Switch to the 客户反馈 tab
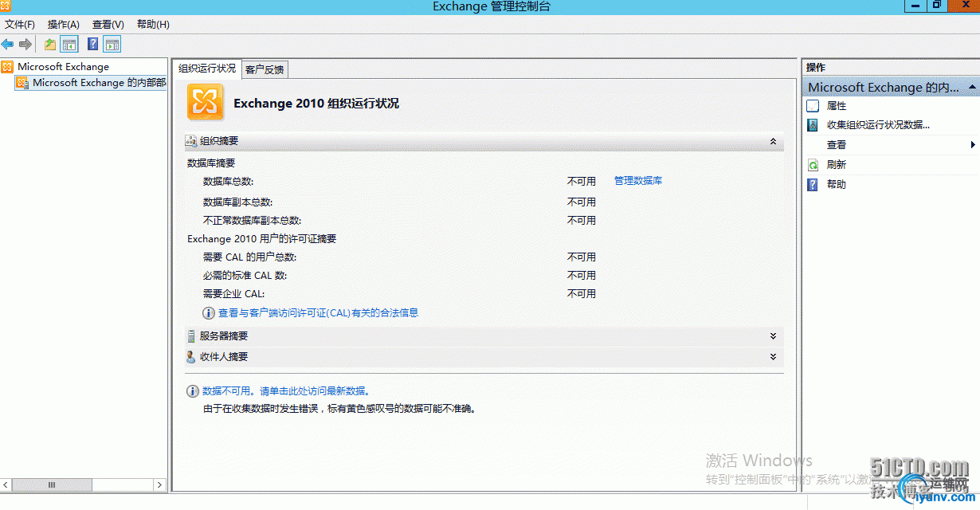The width and height of the screenshot is (980, 510). (x=265, y=69)
